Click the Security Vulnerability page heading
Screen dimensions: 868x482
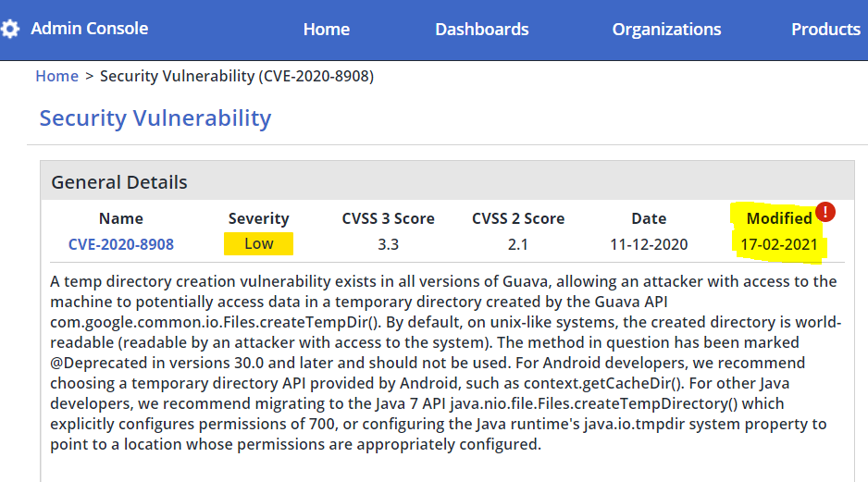[155, 118]
